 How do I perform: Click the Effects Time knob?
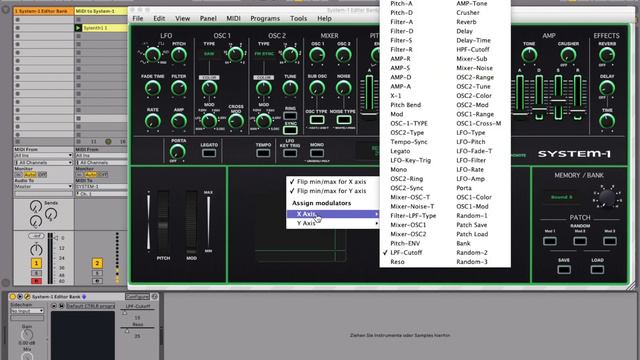(607, 121)
